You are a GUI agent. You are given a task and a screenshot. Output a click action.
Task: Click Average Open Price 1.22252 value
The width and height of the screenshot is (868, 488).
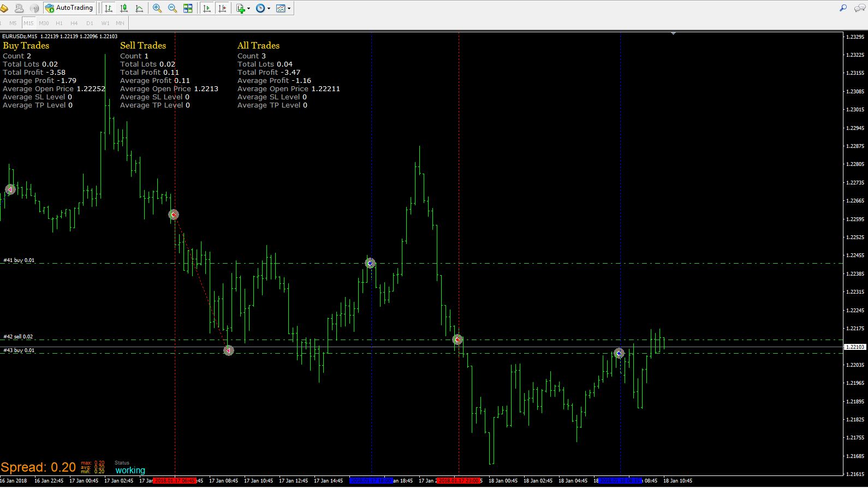(x=91, y=88)
